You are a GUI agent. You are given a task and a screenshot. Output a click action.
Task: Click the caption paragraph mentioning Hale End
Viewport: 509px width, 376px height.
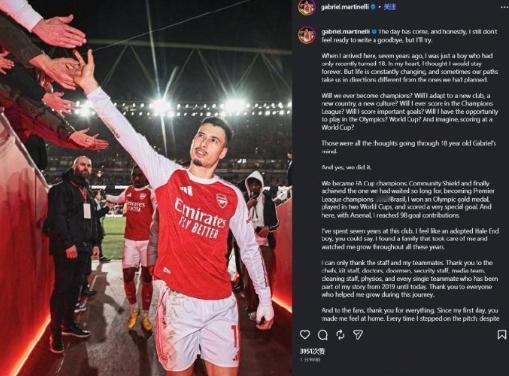pos(410,239)
